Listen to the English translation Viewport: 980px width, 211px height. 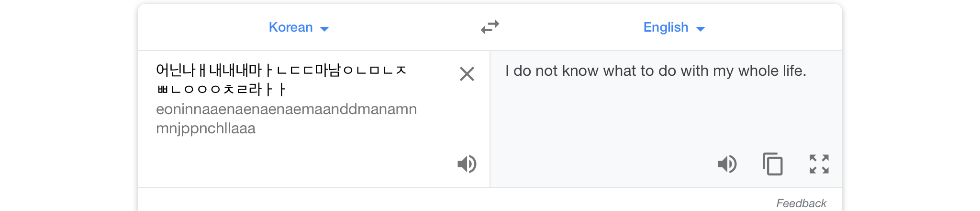tap(727, 164)
